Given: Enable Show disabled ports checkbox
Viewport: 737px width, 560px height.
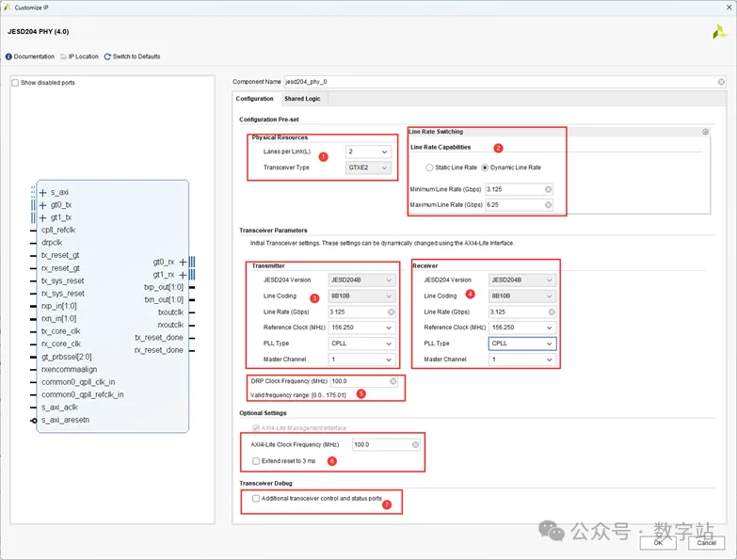Looking at the screenshot, I should [x=15, y=83].
